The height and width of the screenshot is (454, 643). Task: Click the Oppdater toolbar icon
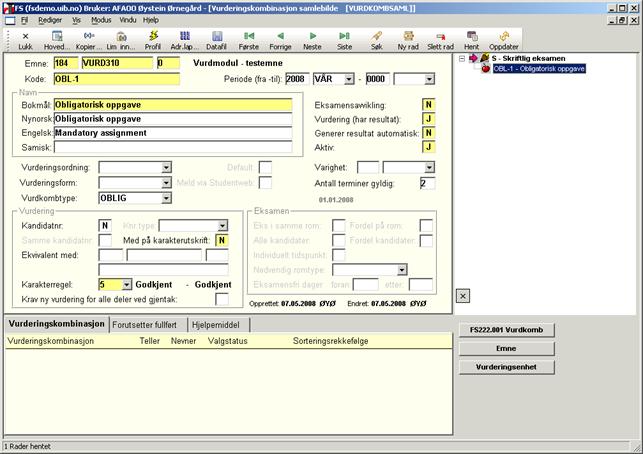[504, 40]
